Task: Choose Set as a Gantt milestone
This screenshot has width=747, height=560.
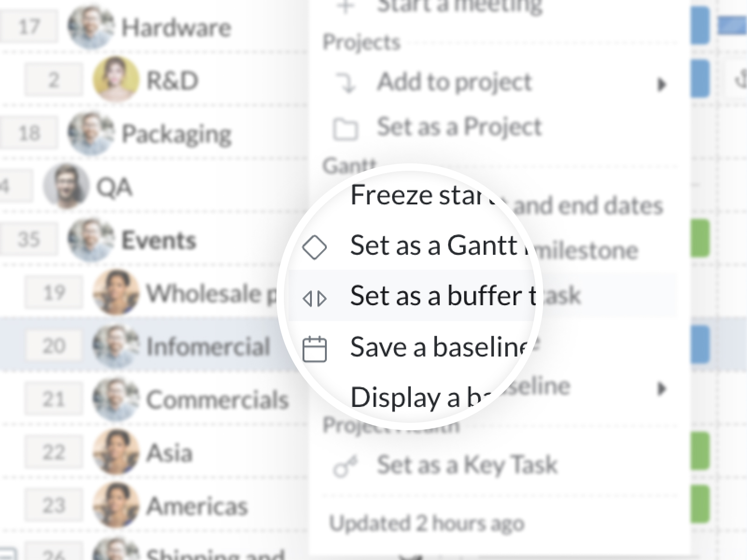Action: click(434, 245)
